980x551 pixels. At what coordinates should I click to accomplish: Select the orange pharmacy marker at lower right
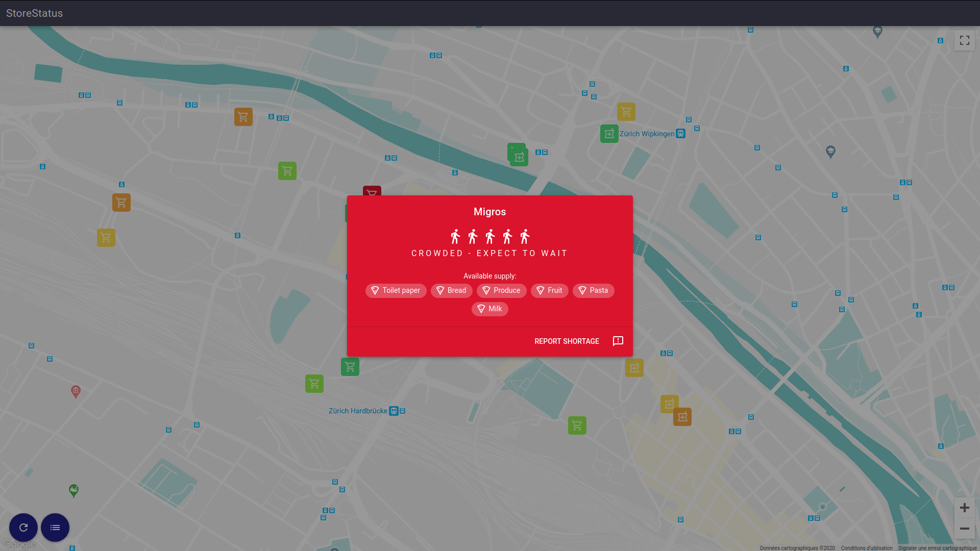tap(682, 417)
